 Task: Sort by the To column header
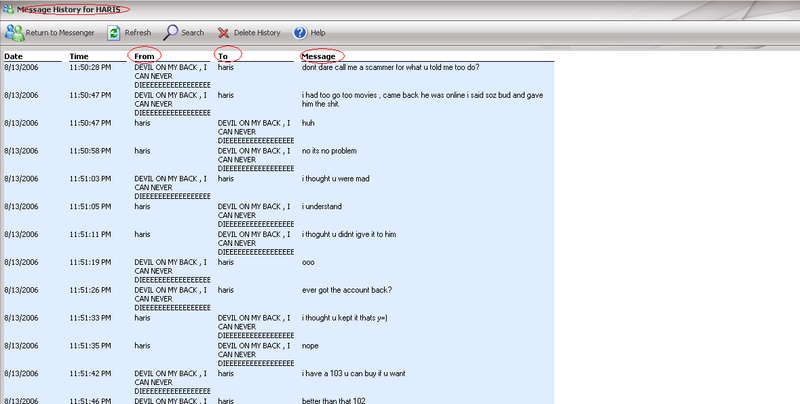(223, 56)
